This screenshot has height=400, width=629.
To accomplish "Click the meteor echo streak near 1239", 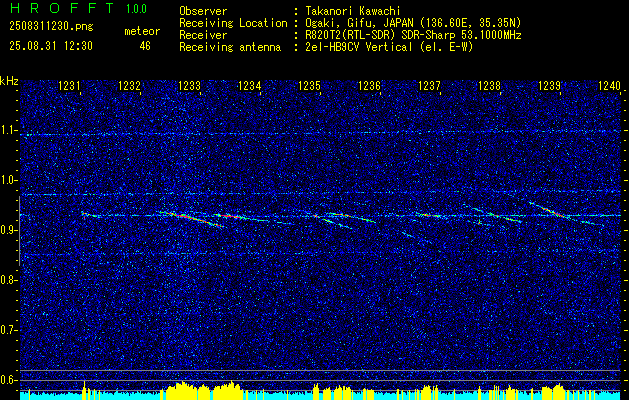I will coord(552,211).
